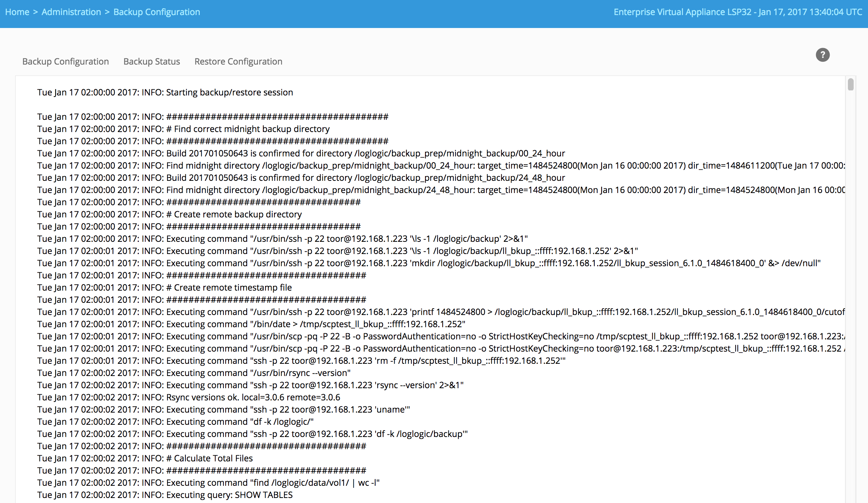This screenshot has height=503, width=868.
Task: Go to Home via breadcrumb
Action: pyautogui.click(x=17, y=12)
